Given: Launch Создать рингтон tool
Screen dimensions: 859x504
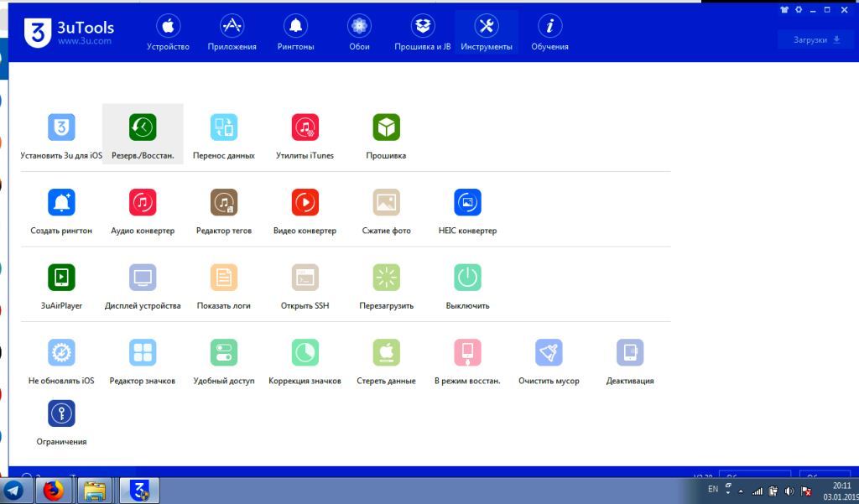Looking at the screenshot, I should click(x=61, y=212).
